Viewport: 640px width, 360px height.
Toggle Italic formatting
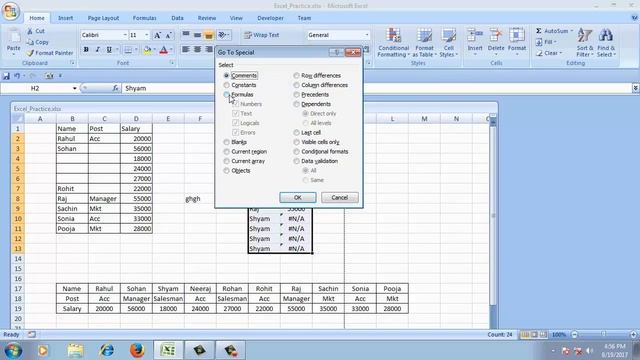point(98,50)
